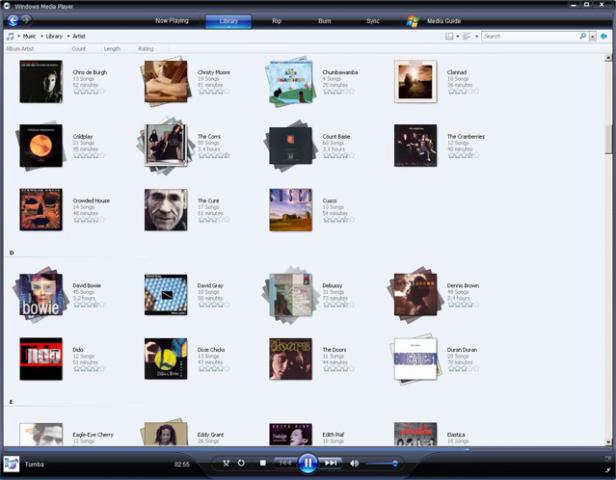Open the Media Guide tab
The image size is (616, 480).
[x=444, y=21]
